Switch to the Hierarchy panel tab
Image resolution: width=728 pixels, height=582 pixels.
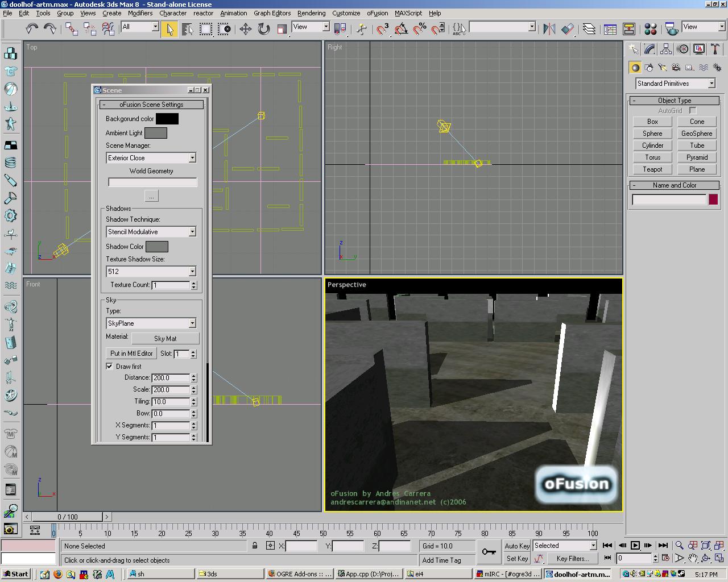[666, 49]
